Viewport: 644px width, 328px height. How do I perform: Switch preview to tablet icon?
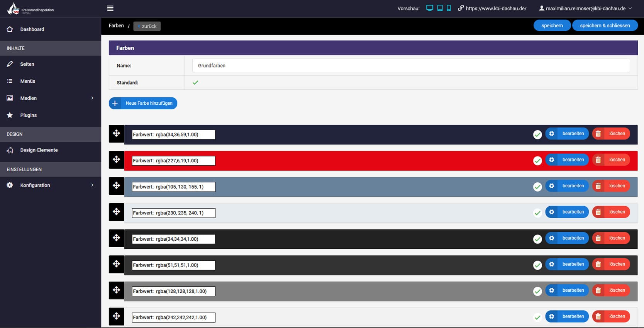pyautogui.click(x=440, y=8)
